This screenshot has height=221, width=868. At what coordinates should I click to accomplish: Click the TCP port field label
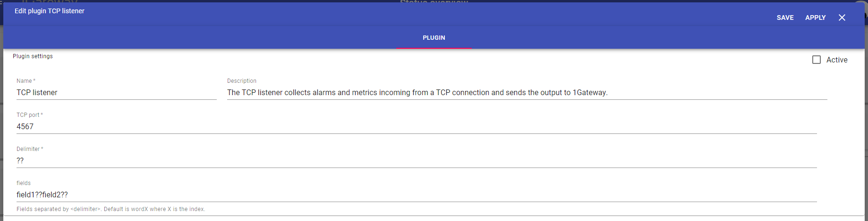28,115
